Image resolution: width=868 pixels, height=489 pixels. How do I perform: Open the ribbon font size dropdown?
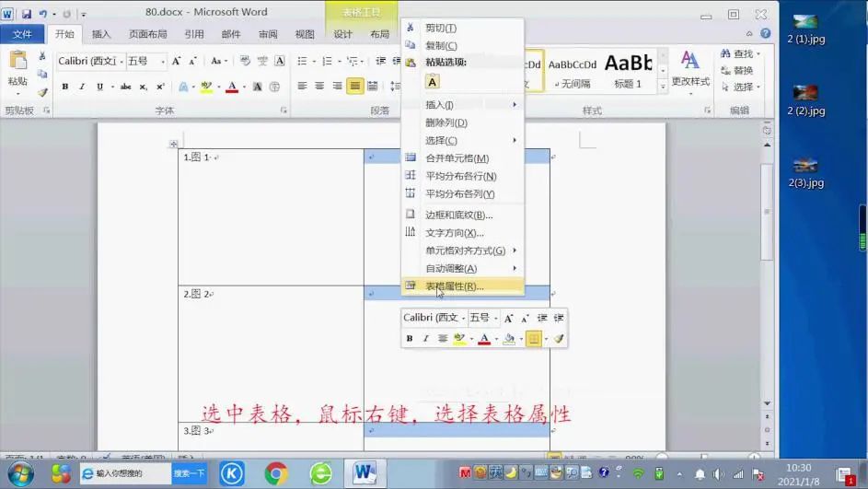coord(163,61)
